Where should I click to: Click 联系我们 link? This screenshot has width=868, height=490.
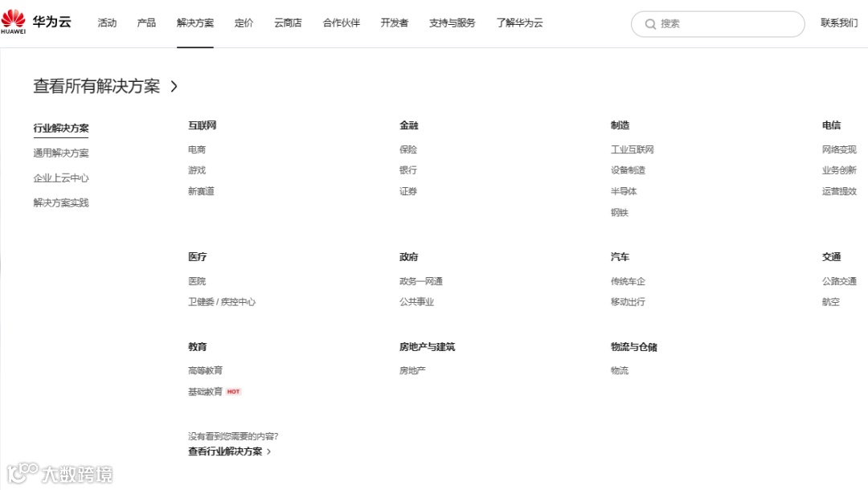839,22
